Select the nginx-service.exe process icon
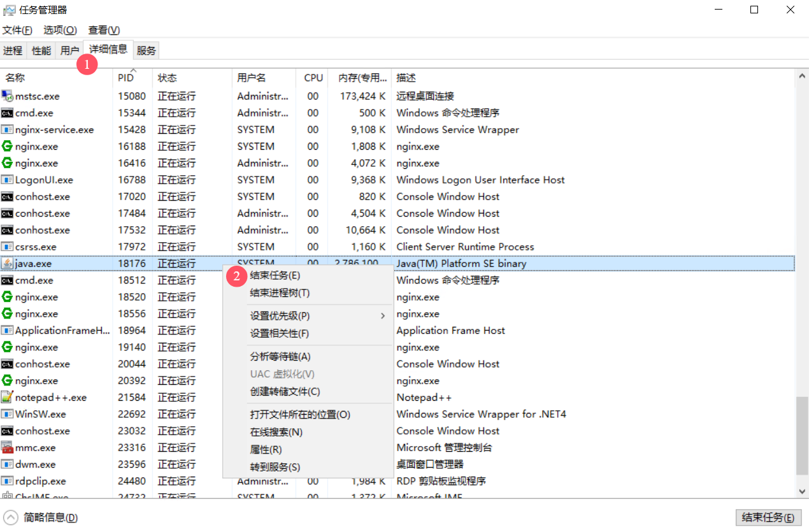The height and width of the screenshot is (532, 809). [7, 129]
